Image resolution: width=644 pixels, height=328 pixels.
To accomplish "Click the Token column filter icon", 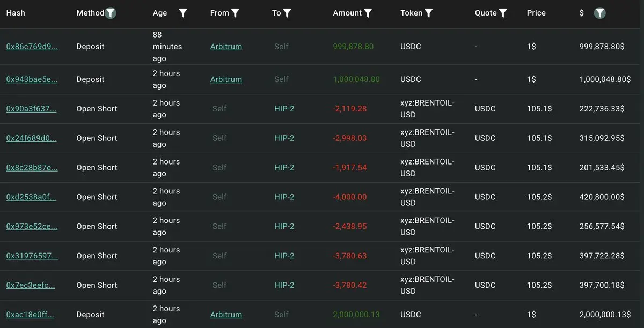I will (x=428, y=13).
